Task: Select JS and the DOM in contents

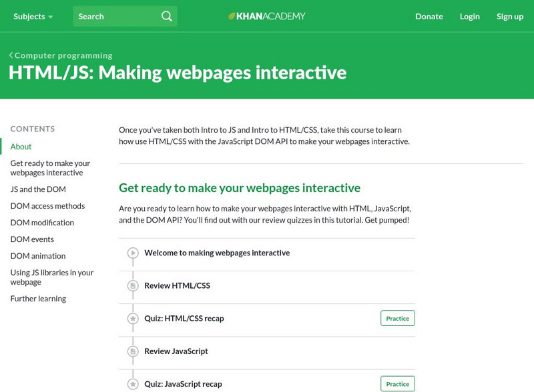Action: [38, 189]
